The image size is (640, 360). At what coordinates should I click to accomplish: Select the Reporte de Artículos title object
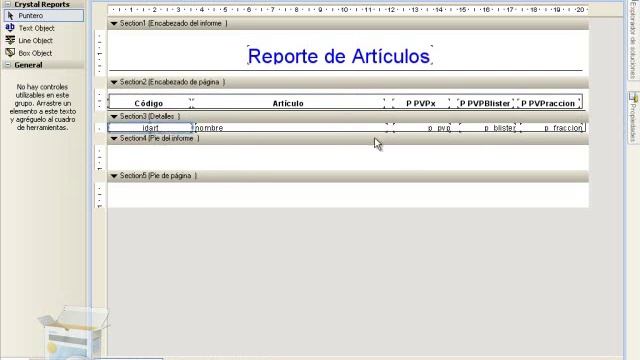coord(339,56)
